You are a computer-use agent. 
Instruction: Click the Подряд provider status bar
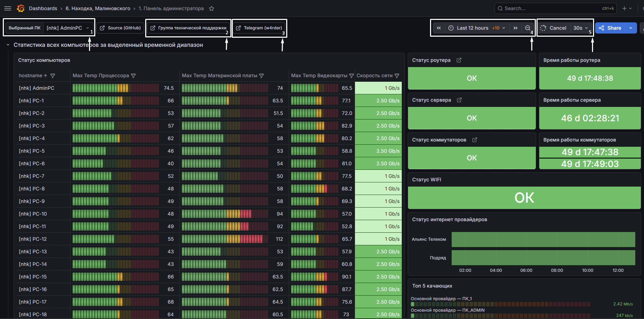click(543, 258)
